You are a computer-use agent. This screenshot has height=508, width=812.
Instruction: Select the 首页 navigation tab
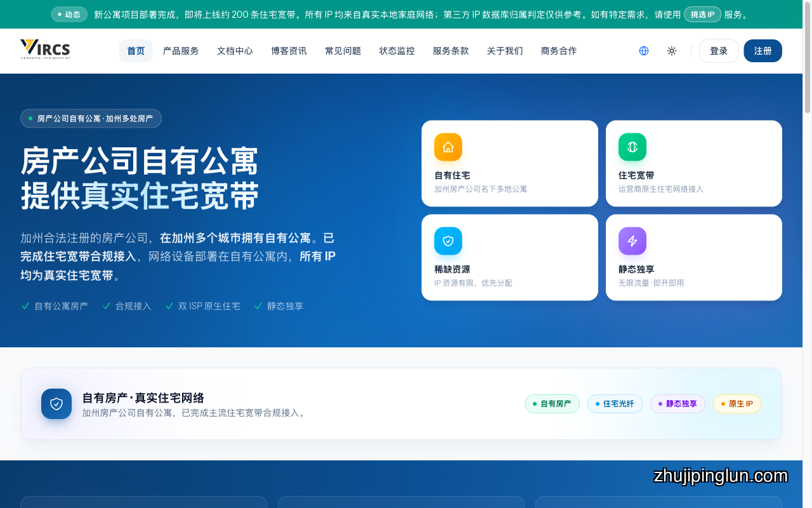coord(136,51)
